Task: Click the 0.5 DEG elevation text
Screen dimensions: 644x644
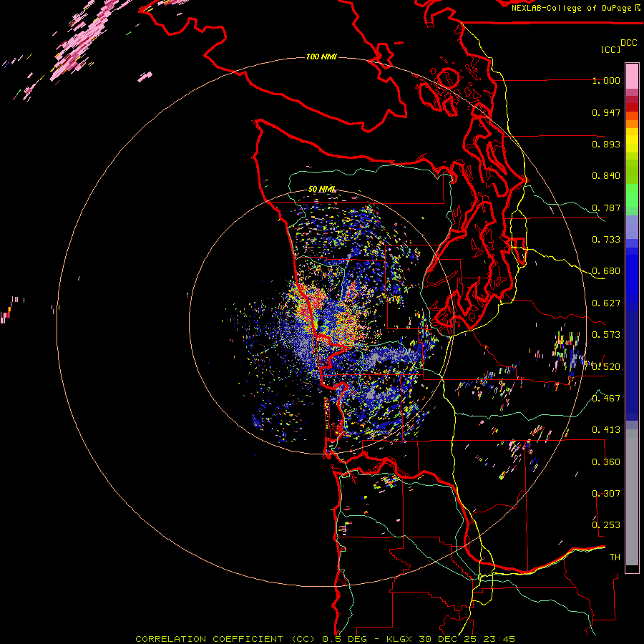Action: pos(345,639)
